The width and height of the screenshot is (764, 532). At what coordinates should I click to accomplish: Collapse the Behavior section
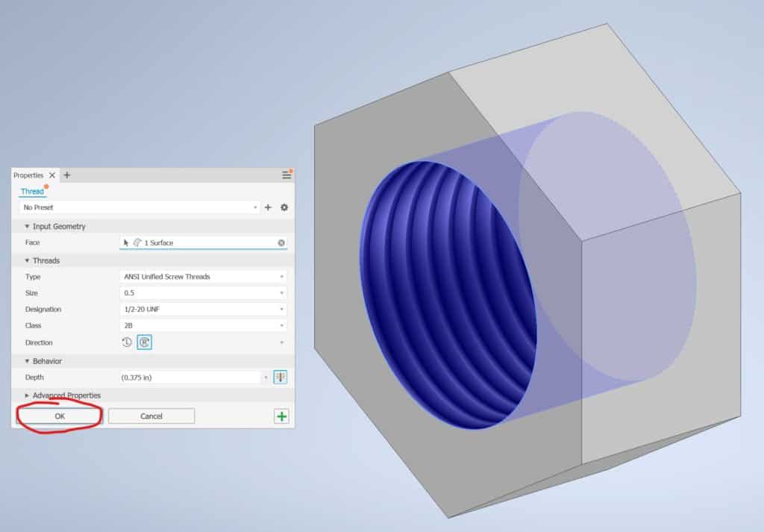point(28,361)
